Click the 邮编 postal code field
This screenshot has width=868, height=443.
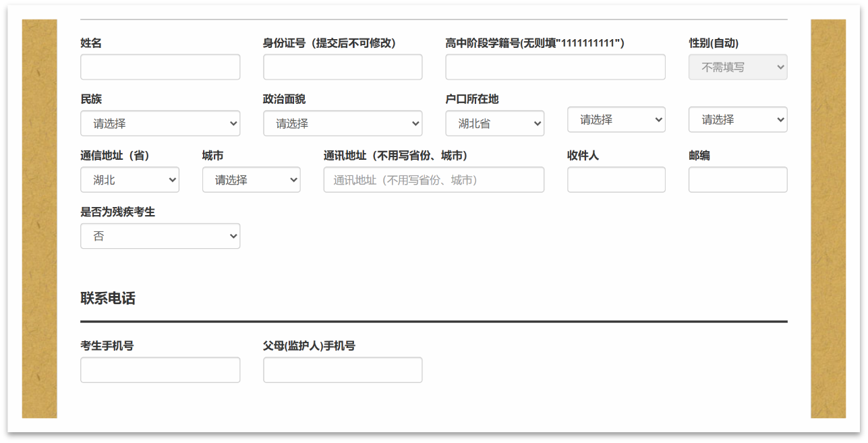pyautogui.click(x=738, y=180)
